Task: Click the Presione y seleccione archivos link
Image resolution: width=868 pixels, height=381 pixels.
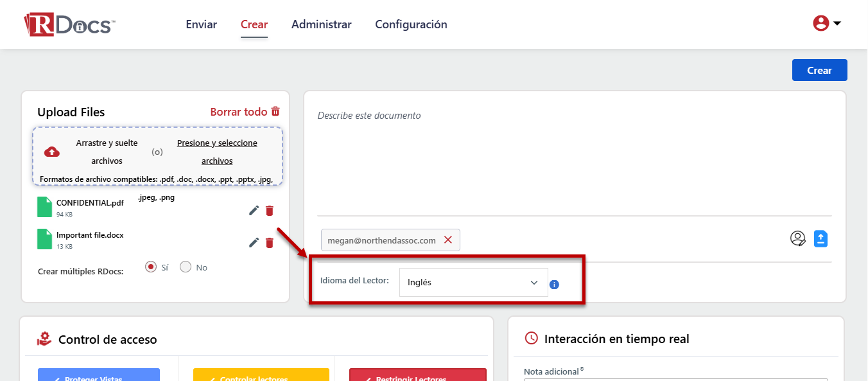Action: click(x=217, y=152)
